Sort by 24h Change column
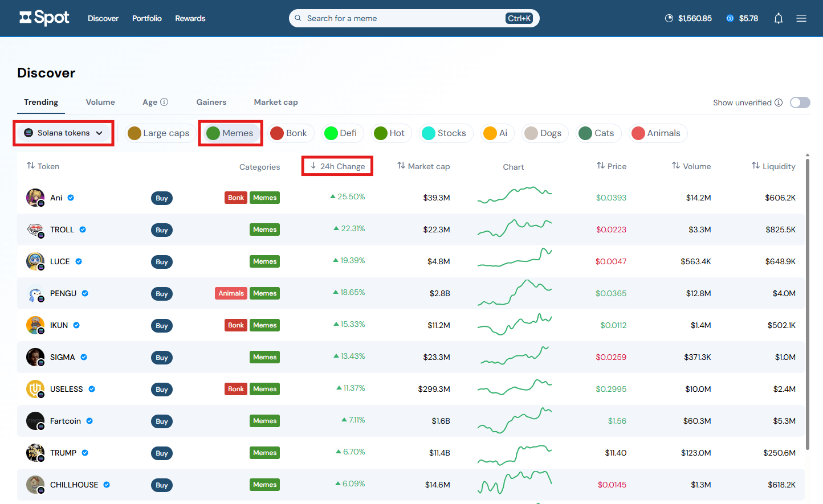Image resolution: width=823 pixels, height=504 pixels. [337, 166]
